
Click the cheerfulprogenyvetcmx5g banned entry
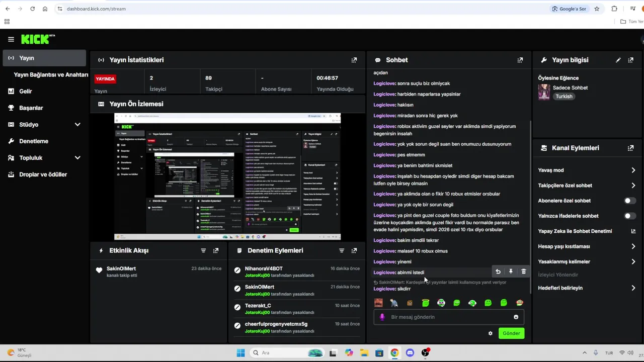(x=276, y=324)
